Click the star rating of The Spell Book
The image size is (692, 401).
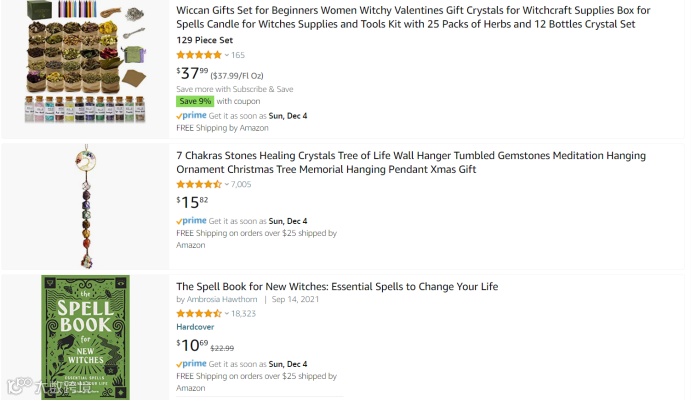point(199,313)
